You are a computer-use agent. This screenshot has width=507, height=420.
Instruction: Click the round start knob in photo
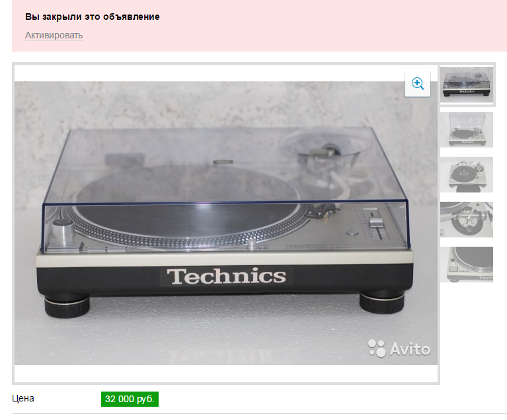click(63, 229)
